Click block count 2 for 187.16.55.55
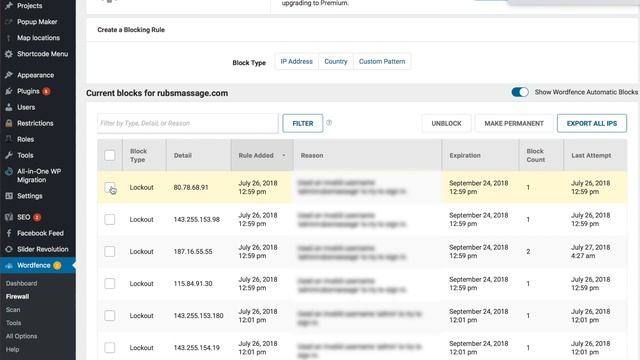This screenshot has height=360, width=640. pyautogui.click(x=528, y=251)
